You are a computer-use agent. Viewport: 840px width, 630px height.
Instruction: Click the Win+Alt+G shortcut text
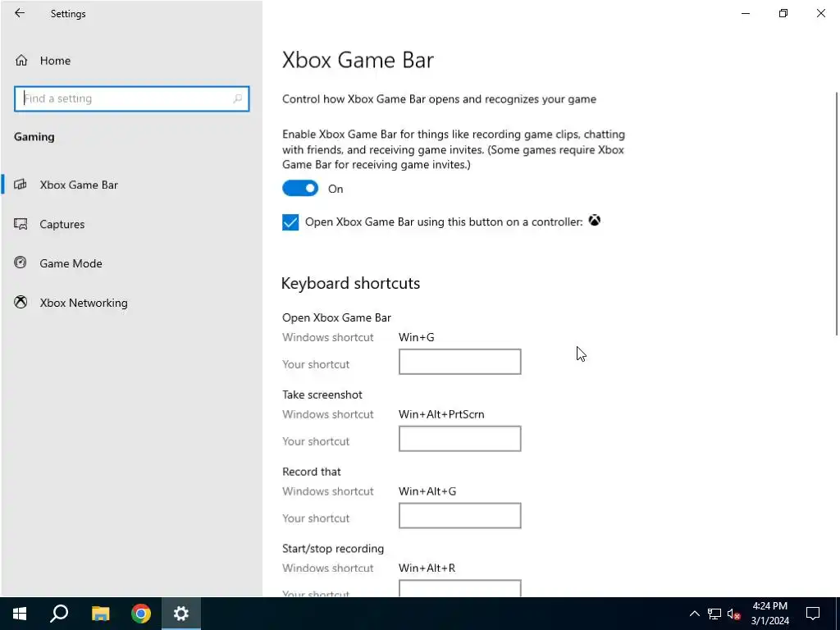point(427,491)
